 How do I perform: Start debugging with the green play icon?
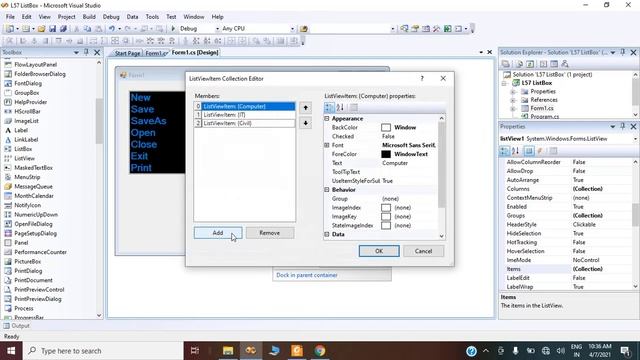pyautogui.click(x=173, y=29)
